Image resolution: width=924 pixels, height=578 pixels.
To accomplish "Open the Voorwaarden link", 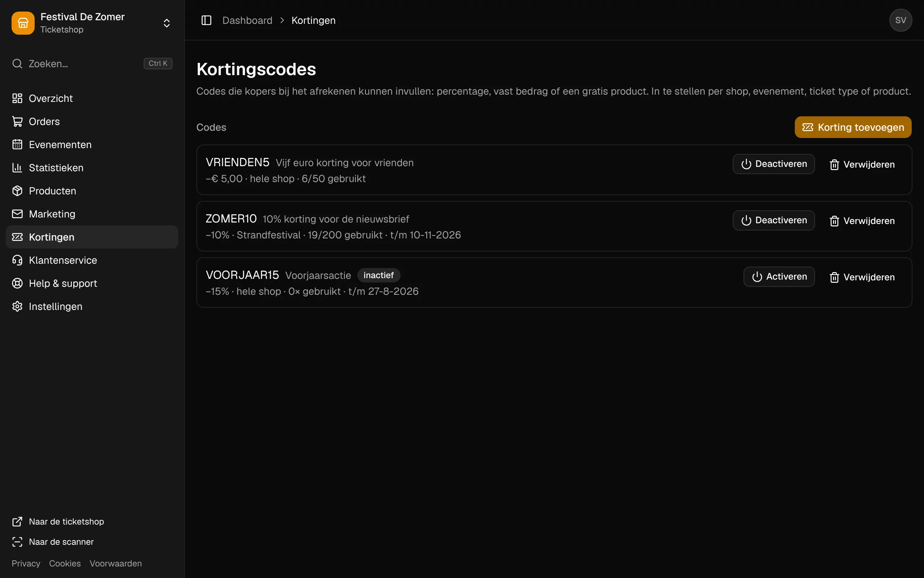I will point(116,564).
